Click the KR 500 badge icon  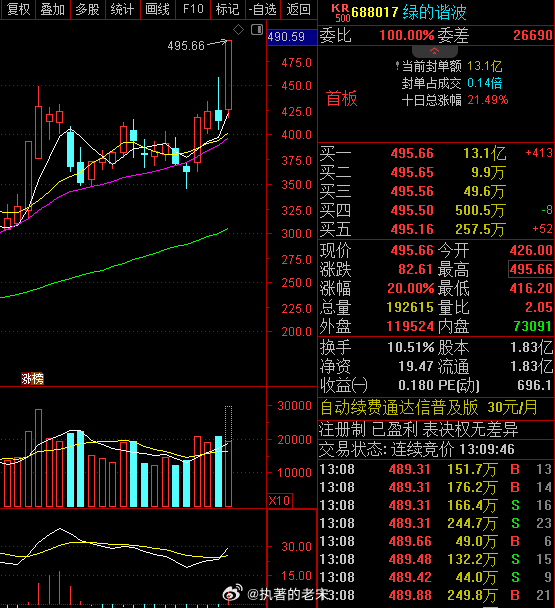pyautogui.click(x=341, y=13)
